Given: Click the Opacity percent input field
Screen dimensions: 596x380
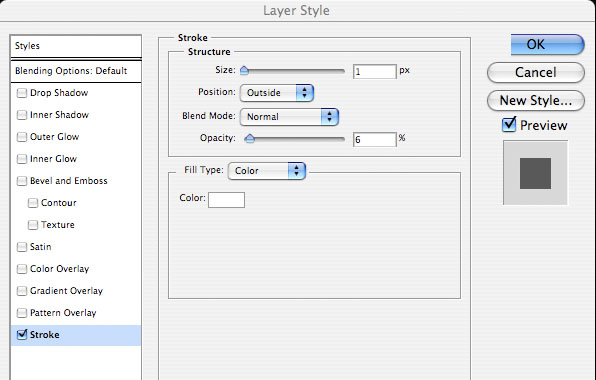Looking at the screenshot, I should [x=374, y=139].
